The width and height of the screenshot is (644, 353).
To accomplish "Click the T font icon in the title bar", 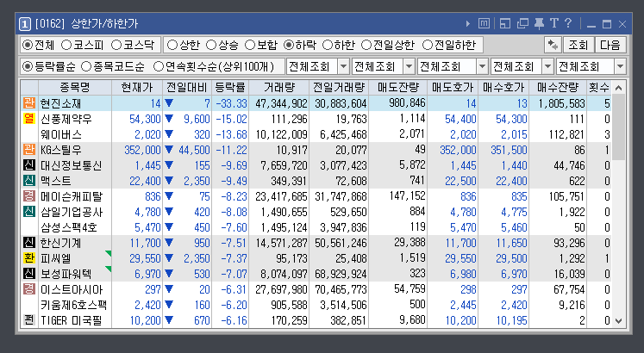I will click(554, 23).
